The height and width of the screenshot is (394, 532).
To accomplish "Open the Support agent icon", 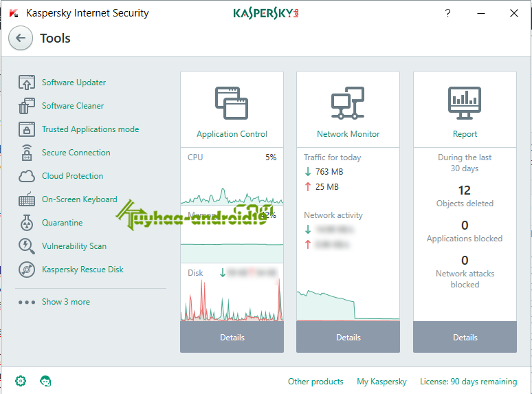I will pyautogui.click(x=46, y=381).
